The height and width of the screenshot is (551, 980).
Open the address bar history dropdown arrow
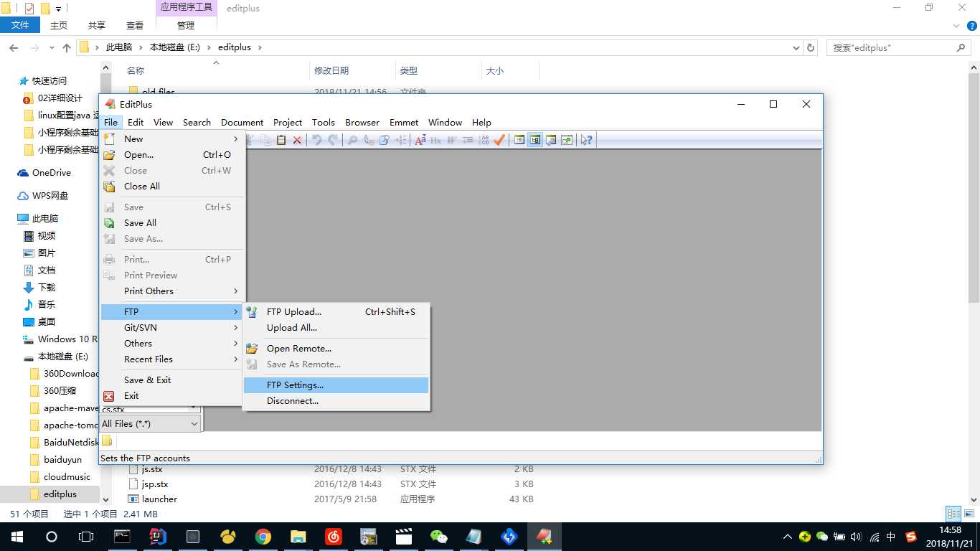tap(796, 47)
